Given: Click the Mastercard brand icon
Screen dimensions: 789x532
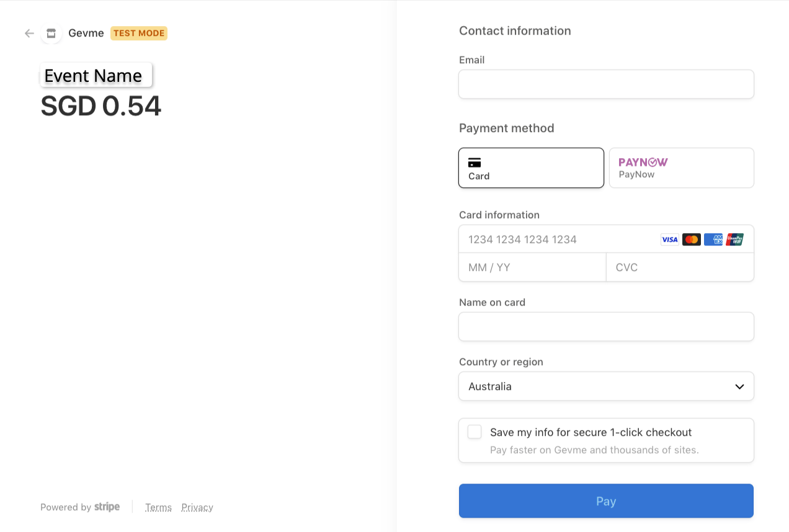Looking at the screenshot, I should click(x=691, y=239).
